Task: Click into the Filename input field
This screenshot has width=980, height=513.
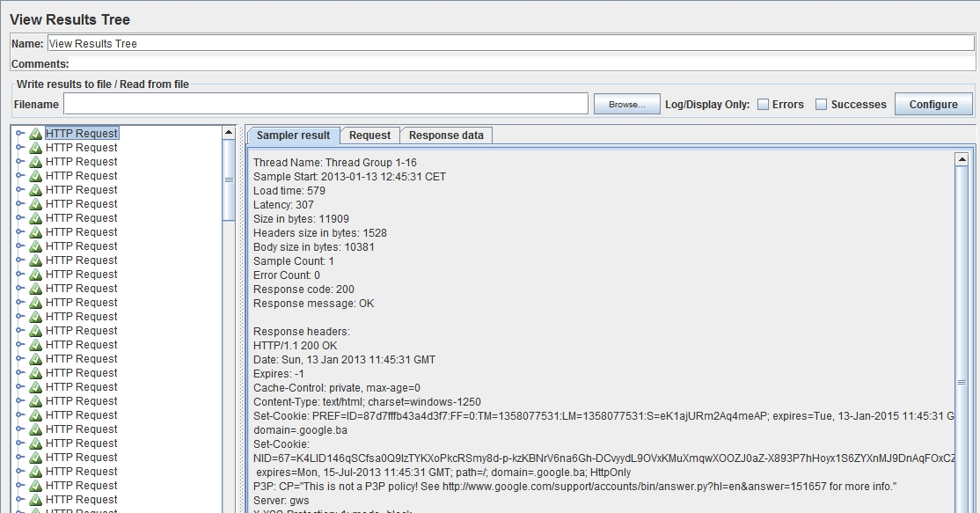Action: click(x=325, y=105)
